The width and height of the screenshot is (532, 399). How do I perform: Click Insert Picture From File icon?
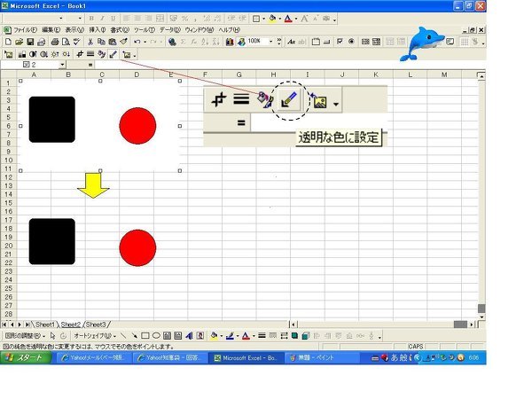click(9, 54)
